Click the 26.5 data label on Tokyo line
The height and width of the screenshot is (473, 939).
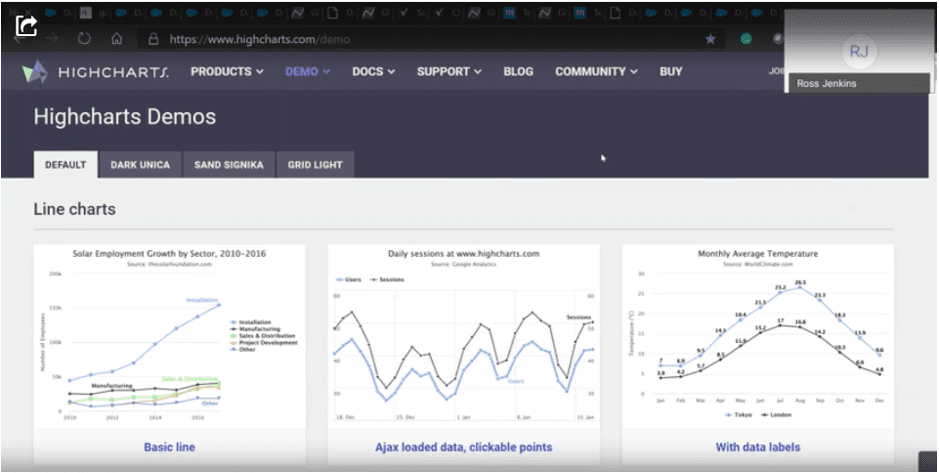click(x=801, y=282)
